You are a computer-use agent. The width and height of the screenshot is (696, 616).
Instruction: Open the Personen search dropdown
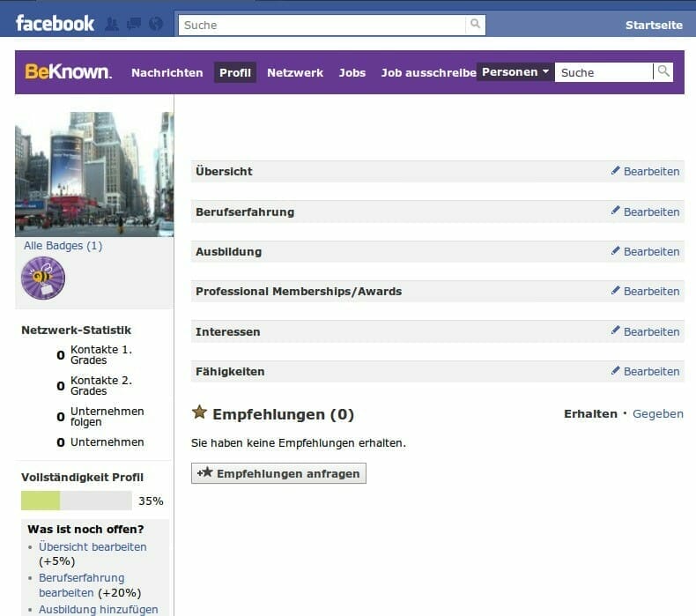(x=515, y=72)
